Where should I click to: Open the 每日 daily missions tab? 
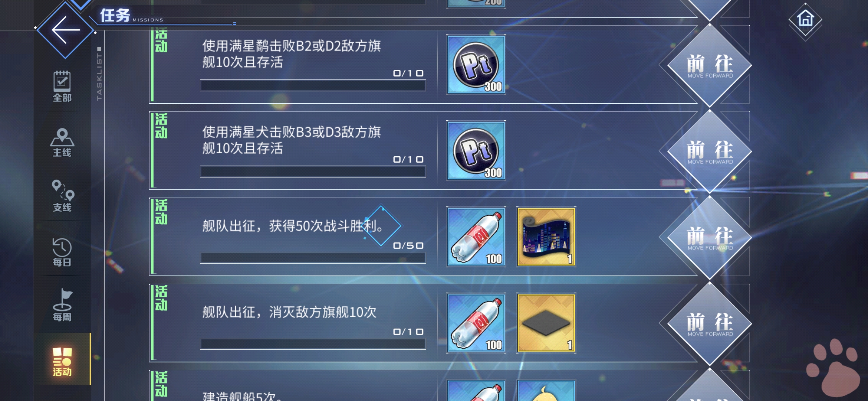coord(62,252)
